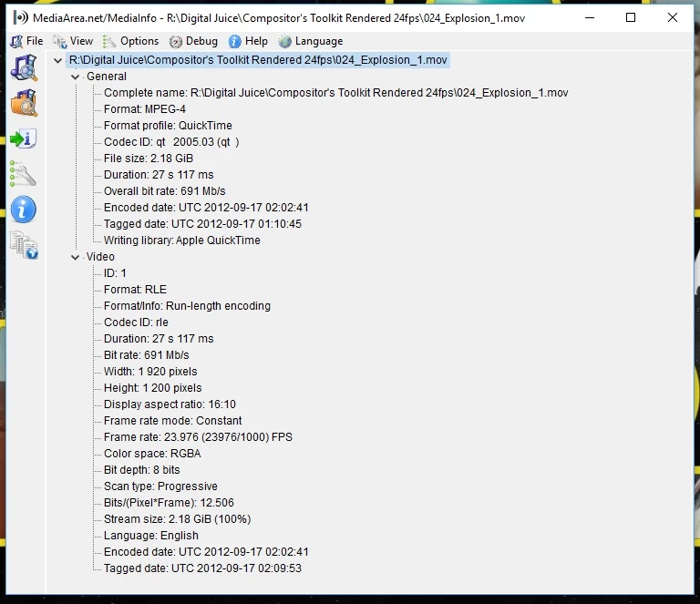Screen dimensions: 700x604
Task: Open the Options menu
Action: coord(131,41)
